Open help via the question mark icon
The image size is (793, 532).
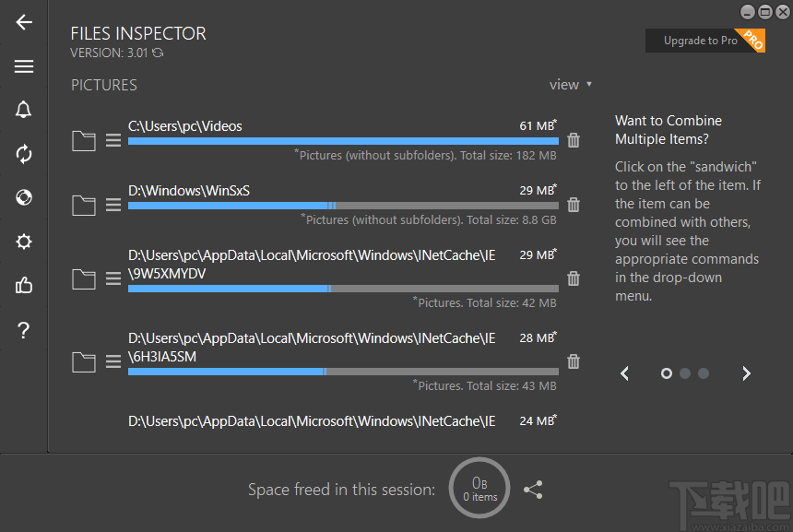pyautogui.click(x=23, y=330)
